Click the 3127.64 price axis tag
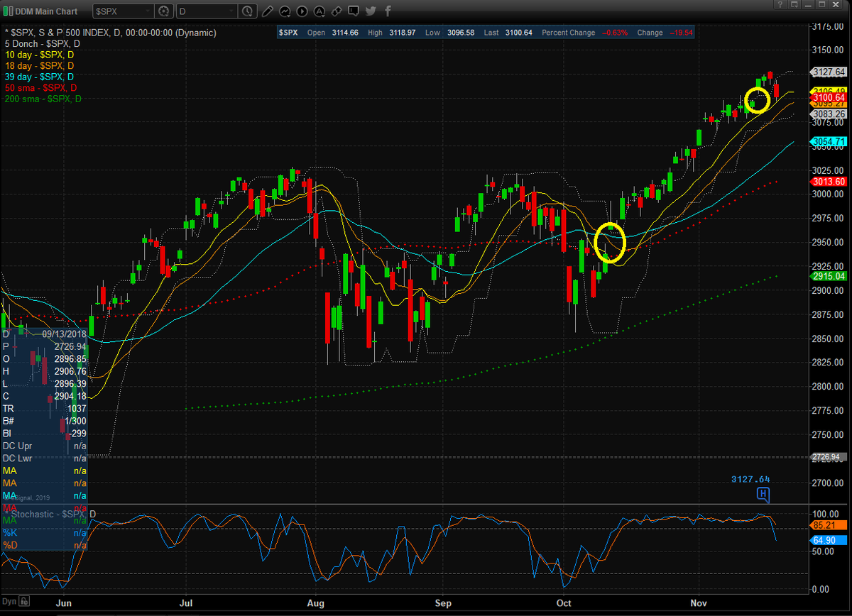Image resolution: width=852 pixels, height=616 pixels. pyautogui.click(x=830, y=72)
